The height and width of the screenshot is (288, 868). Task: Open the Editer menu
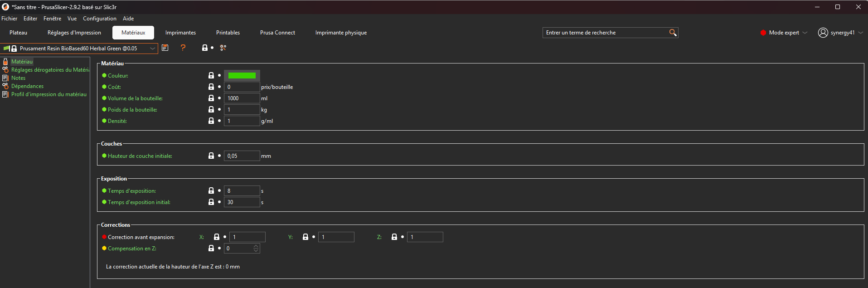[x=30, y=19]
